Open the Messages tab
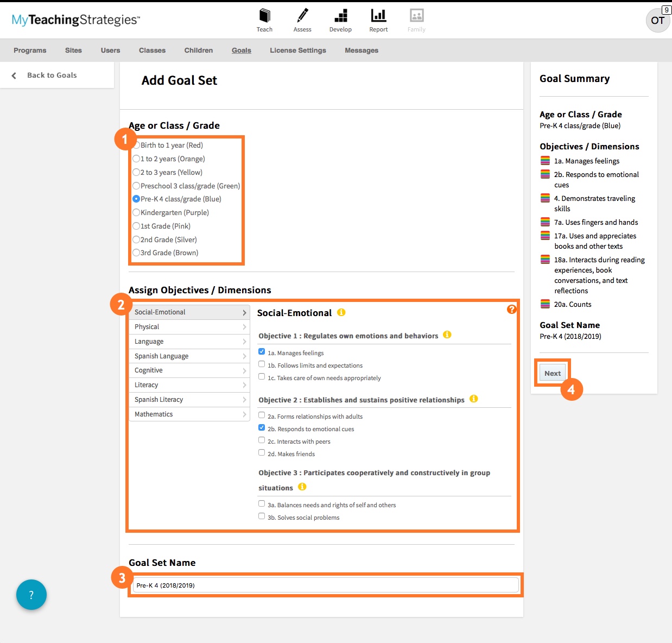This screenshot has height=643, width=672. click(361, 50)
